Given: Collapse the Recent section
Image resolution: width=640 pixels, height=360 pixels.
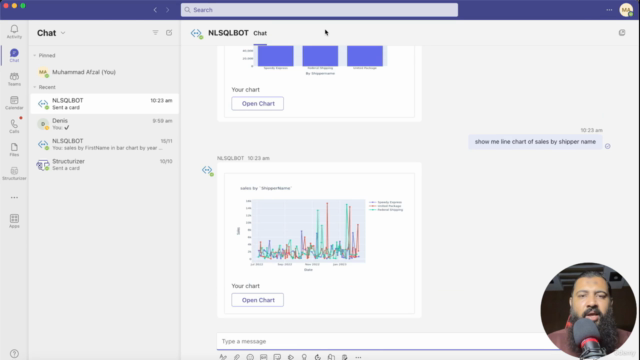Looking at the screenshot, I should (x=35, y=87).
